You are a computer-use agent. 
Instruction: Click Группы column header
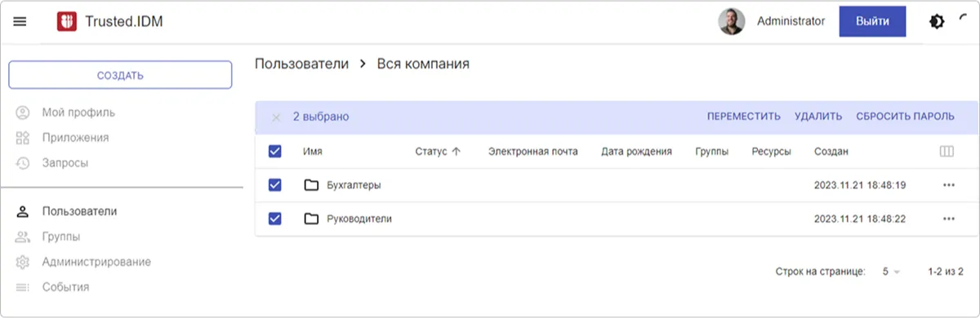(x=711, y=152)
